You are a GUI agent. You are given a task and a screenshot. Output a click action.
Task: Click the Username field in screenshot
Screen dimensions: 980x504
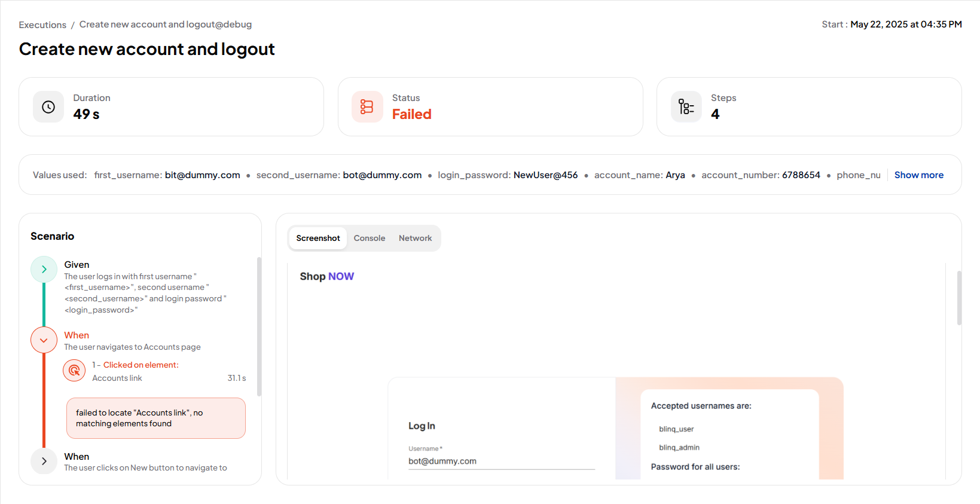pos(501,461)
